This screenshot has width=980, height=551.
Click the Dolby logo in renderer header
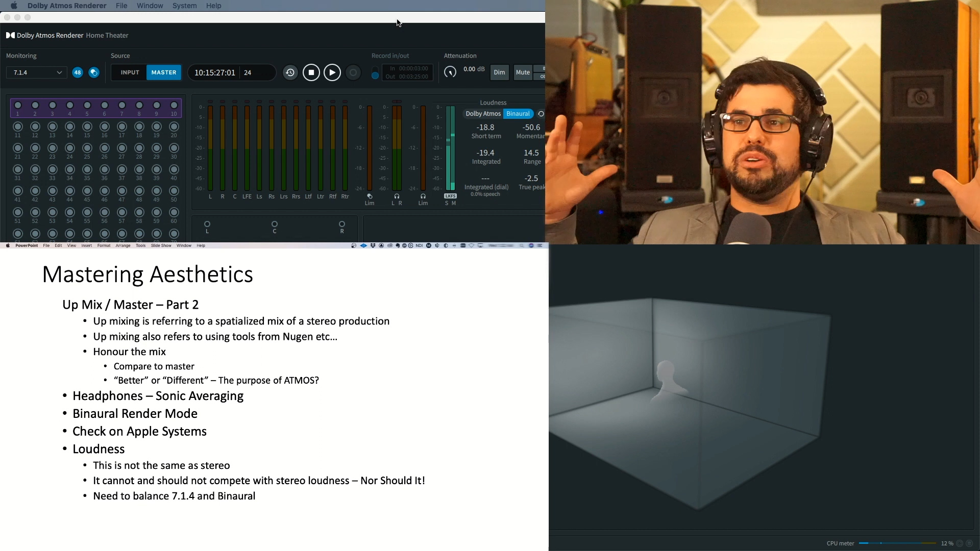10,35
